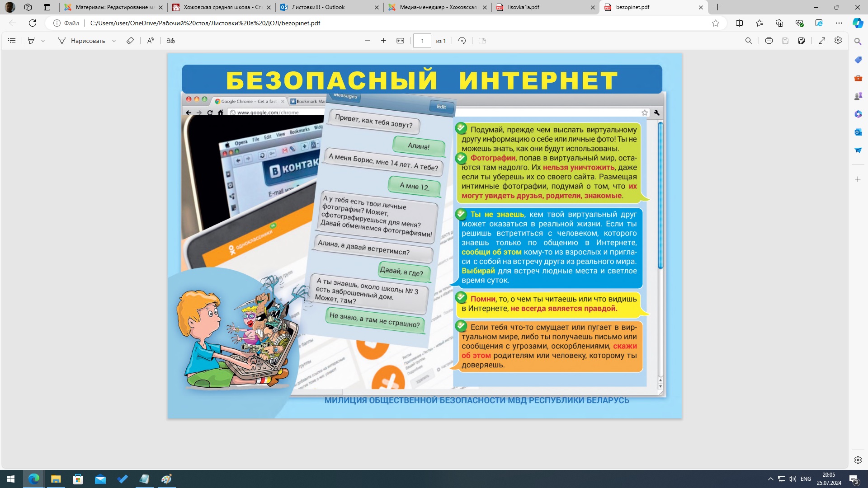This screenshot has width=868, height=488.
Task: Search within the PDF
Action: coord(749,41)
